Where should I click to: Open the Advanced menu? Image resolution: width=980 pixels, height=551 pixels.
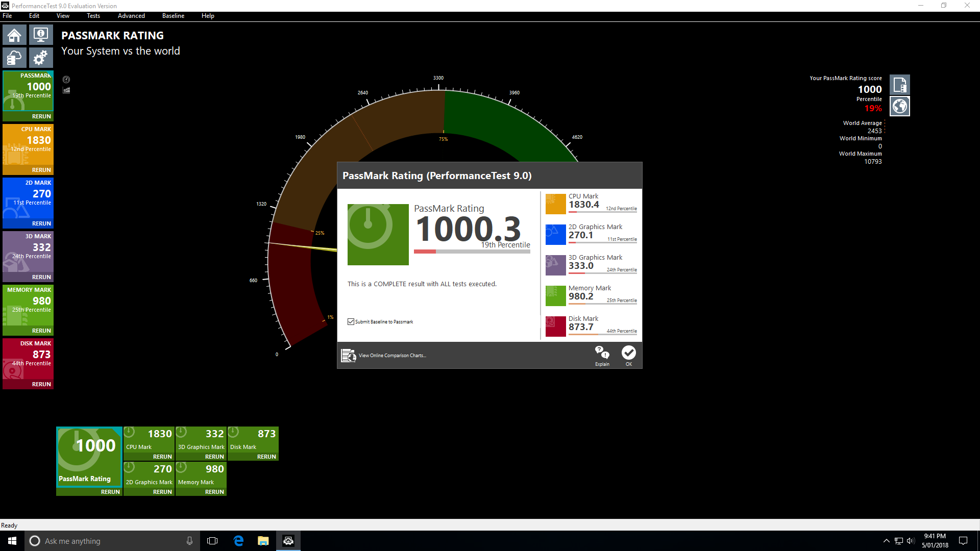coord(131,16)
